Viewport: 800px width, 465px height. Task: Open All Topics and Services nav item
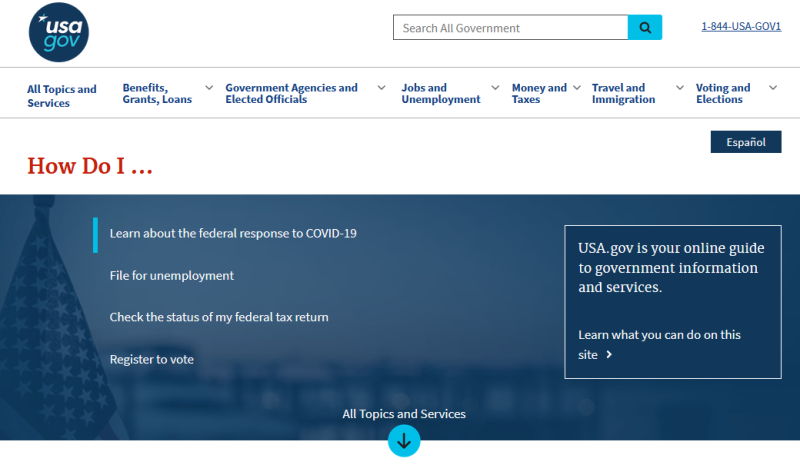tap(62, 96)
